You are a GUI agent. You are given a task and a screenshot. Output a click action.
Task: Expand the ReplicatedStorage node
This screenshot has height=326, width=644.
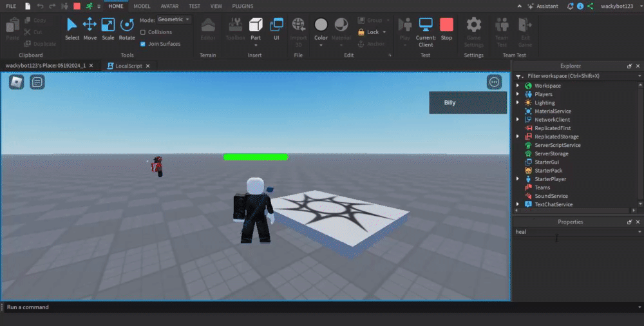(x=518, y=137)
